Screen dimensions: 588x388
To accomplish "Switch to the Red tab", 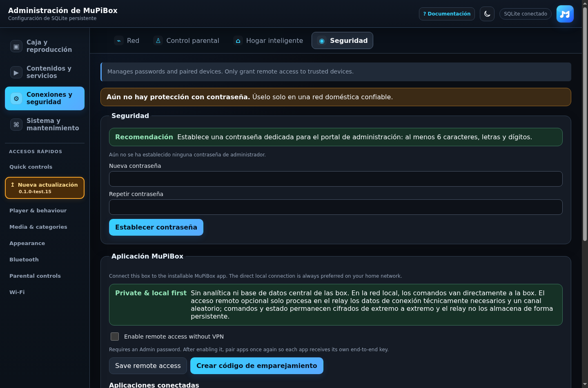I will pos(127,40).
